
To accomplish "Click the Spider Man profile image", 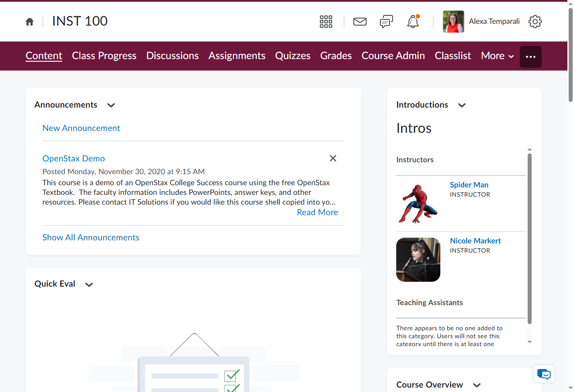I will pos(418,203).
